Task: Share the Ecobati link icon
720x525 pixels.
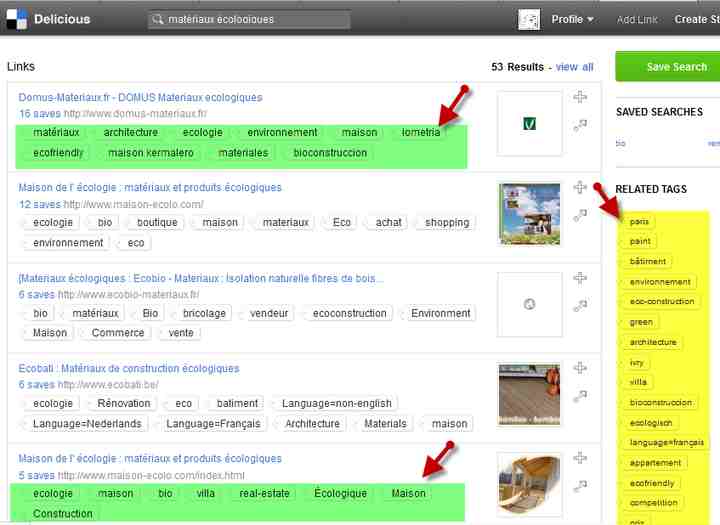Action: 580,396
